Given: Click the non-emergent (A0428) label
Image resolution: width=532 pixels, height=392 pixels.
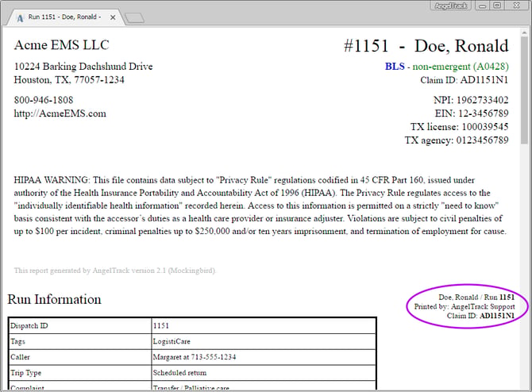Looking at the screenshot, I should 461,67.
